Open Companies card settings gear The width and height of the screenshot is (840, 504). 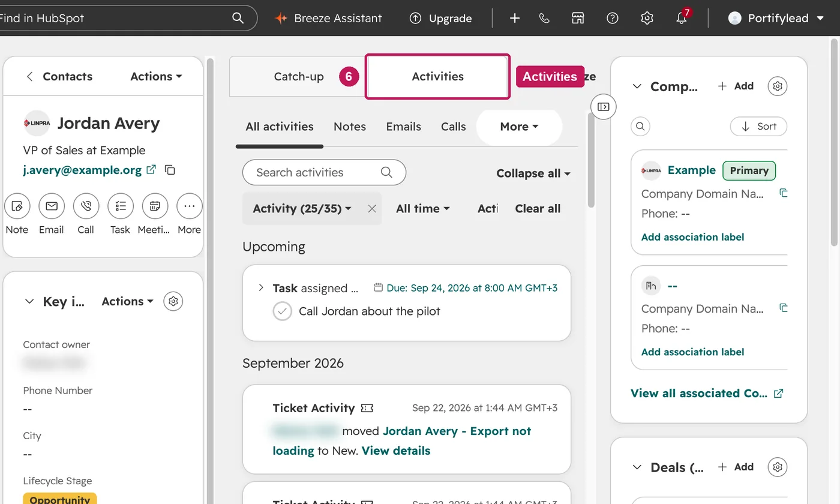(x=778, y=86)
